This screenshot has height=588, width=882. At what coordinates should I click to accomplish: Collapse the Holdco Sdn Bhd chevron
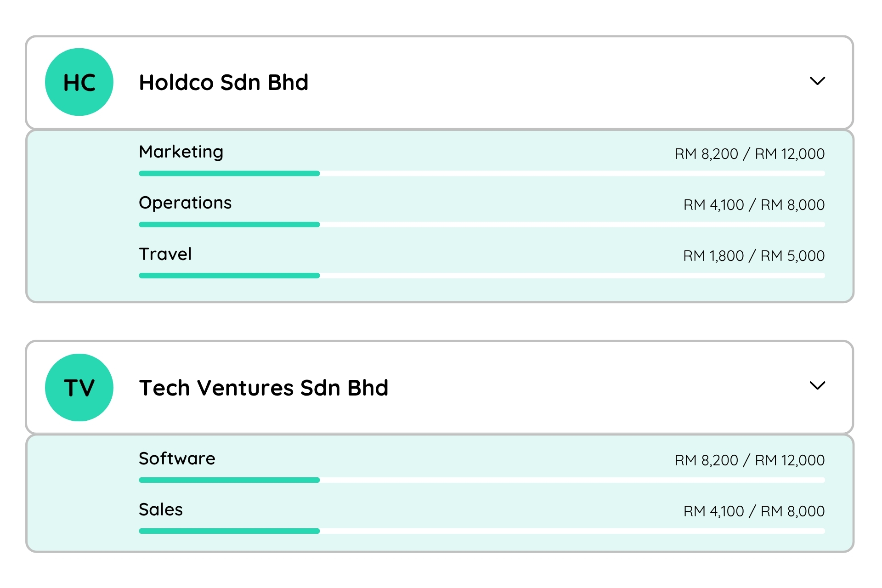[x=817, y=81]
